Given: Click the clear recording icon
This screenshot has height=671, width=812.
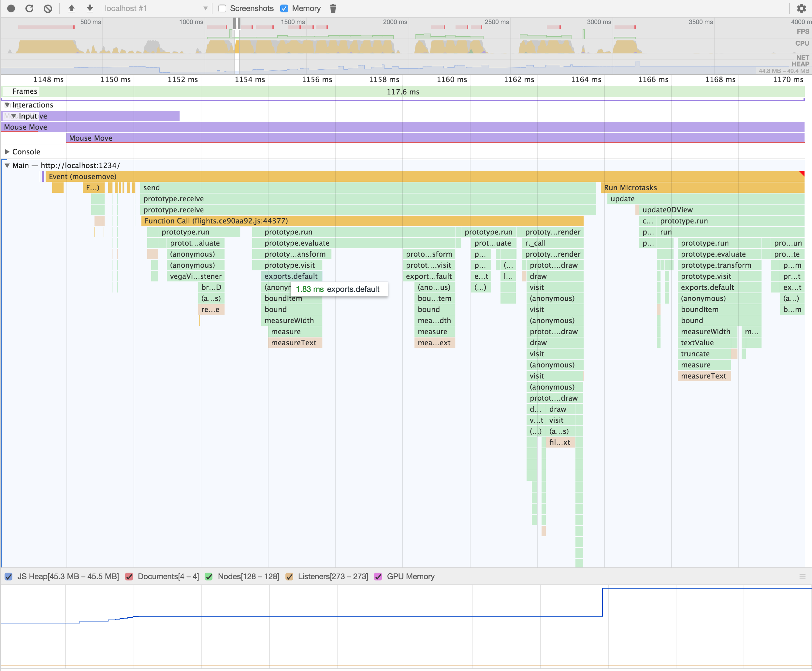Looking at the screenshot, I should click(48, 8).
